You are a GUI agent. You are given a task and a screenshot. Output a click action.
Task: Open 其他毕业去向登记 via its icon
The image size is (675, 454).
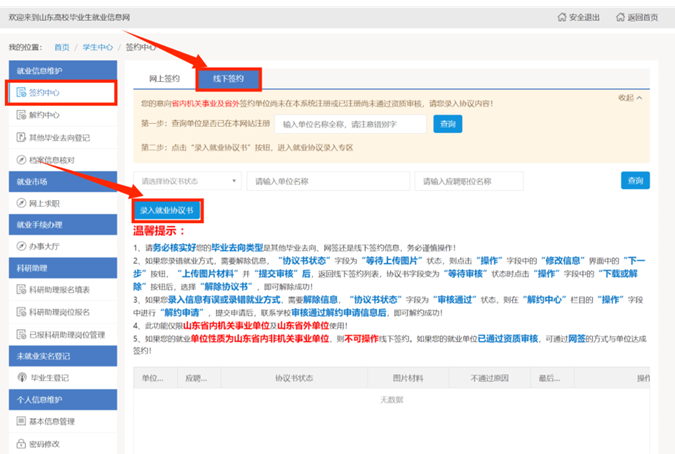pyautogui.click(x=21, y=137)
